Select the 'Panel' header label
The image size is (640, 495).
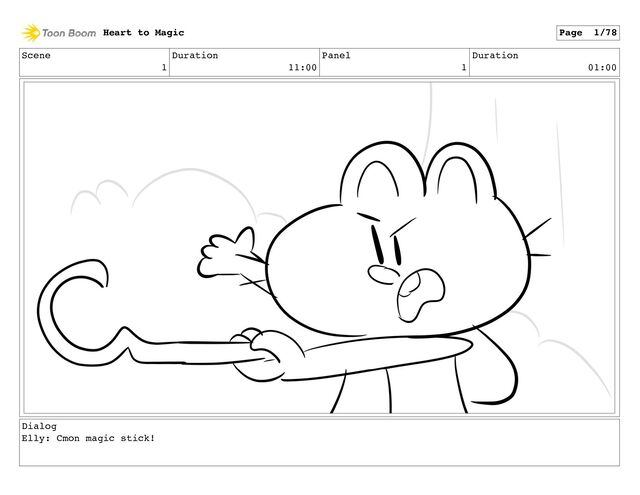coord(336,55)
